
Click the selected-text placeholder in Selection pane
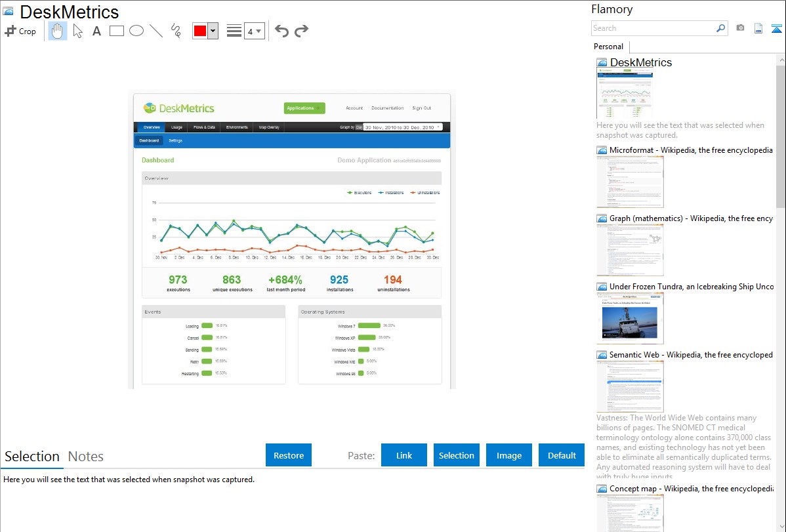129,480
